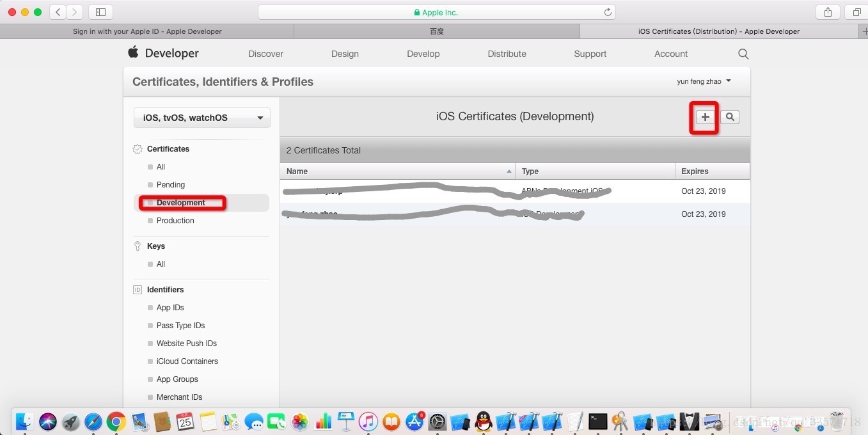Open iBooks icon in the Dock

click(391, 421)
